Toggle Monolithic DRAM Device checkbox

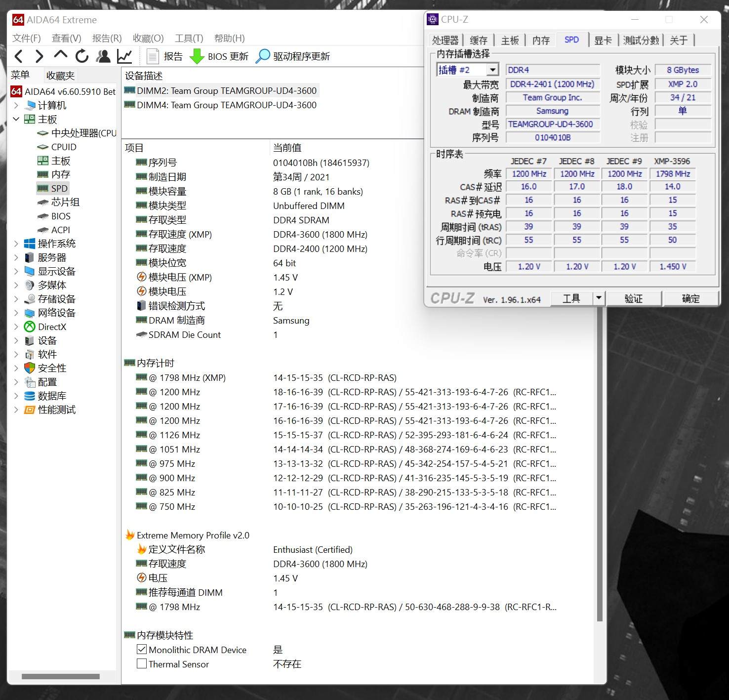pyautogui.click(x=142, y=650)
